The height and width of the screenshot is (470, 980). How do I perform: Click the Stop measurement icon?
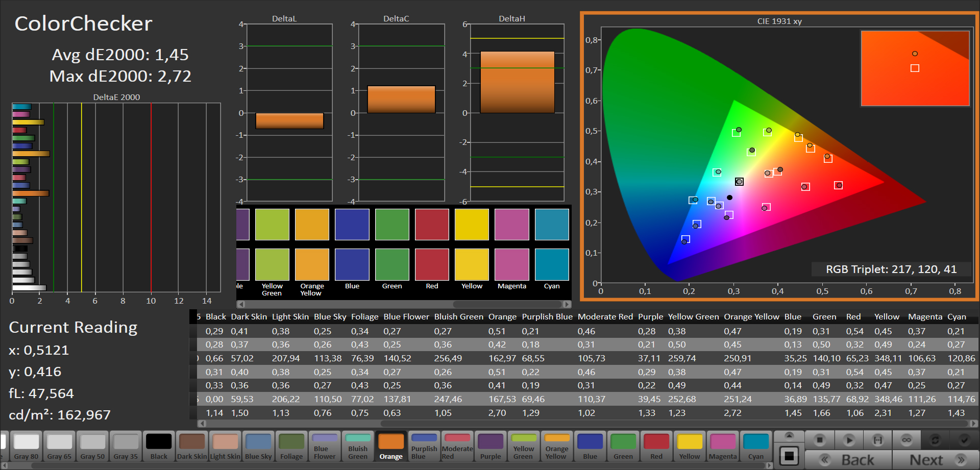click(820, 440)
